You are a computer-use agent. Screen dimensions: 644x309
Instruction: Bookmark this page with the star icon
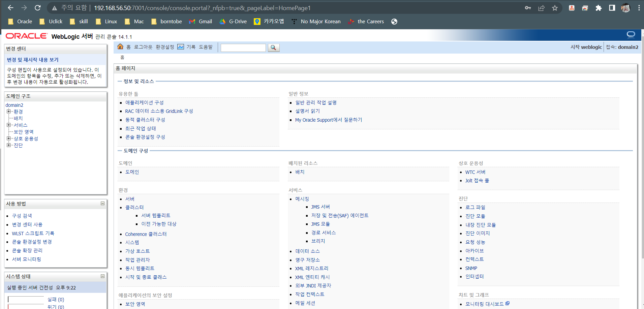pyautogui.click(x=555, y=8)
